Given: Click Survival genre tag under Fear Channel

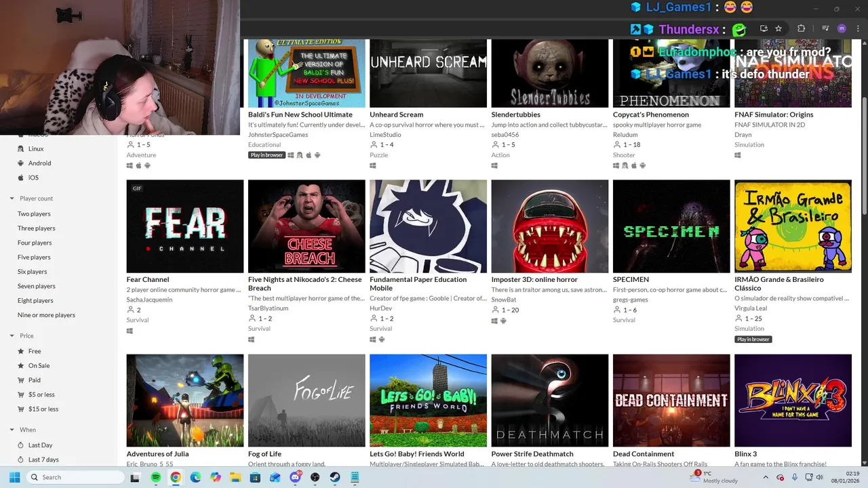Looking at the screenshot, I should coord(138,320).
